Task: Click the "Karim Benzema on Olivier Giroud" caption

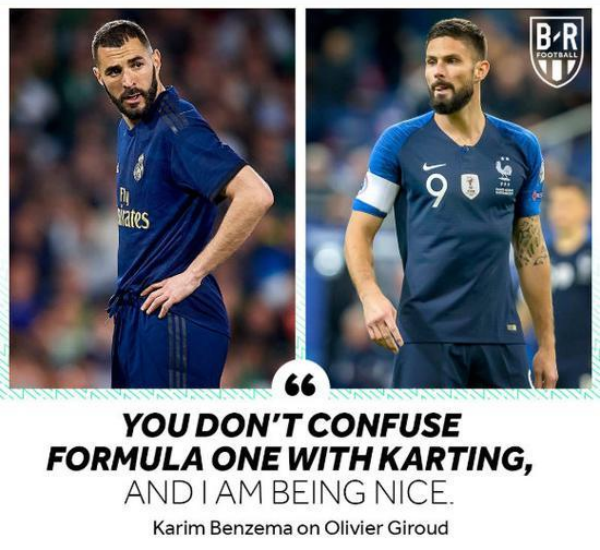Action: click(x=300, y=529)
